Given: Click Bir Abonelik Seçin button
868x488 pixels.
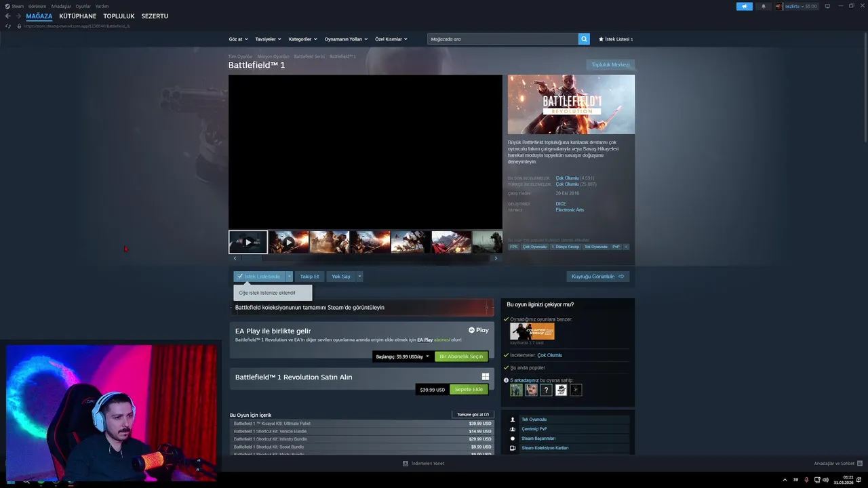Looking at the screenshot, I should pyautogui.click(x=461, y=357).
